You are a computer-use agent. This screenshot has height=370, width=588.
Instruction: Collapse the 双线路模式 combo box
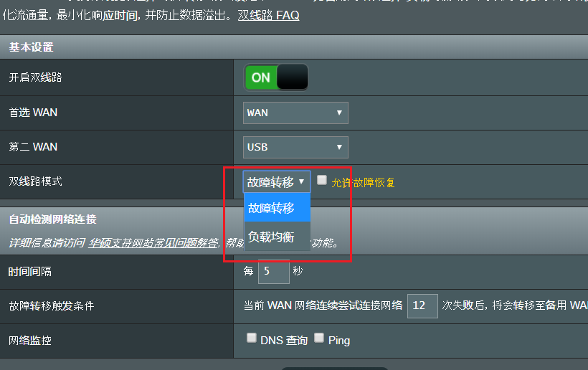coord(276,182)
